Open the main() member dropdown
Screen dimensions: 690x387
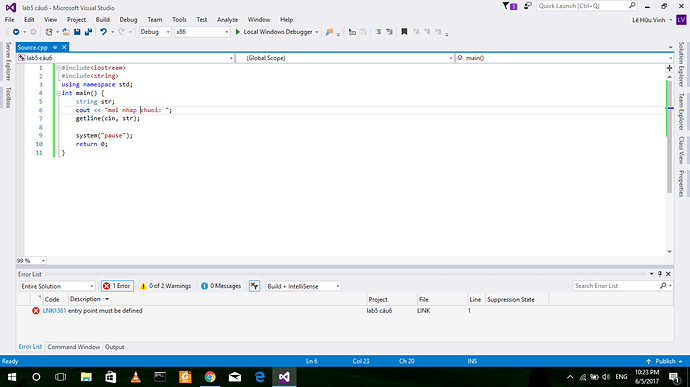(x=564, y=58)
